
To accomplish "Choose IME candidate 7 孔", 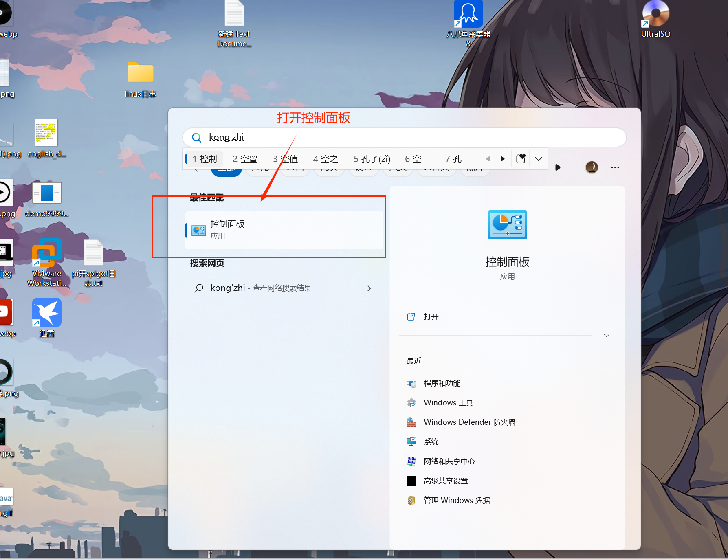I will tap(453, 159).
